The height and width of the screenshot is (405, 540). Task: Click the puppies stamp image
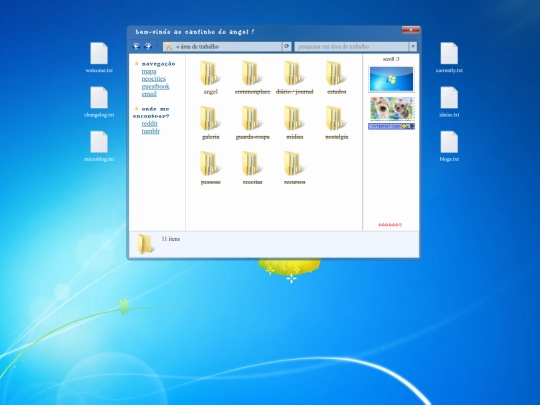391,109
